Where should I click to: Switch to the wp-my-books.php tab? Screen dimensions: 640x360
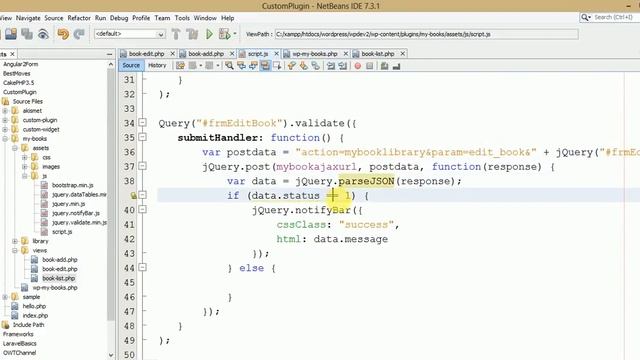[315, 54]
